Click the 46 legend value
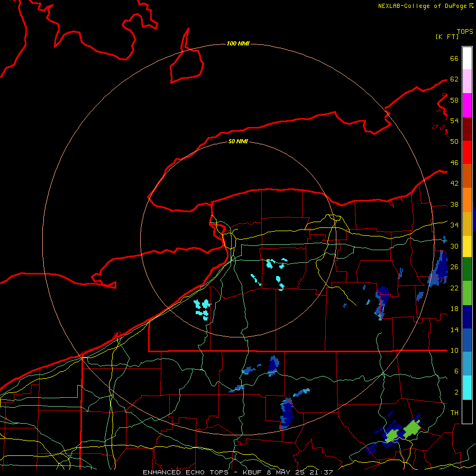Screen dimensions: 476x476 pyautogui.click(x=454, y=163)
